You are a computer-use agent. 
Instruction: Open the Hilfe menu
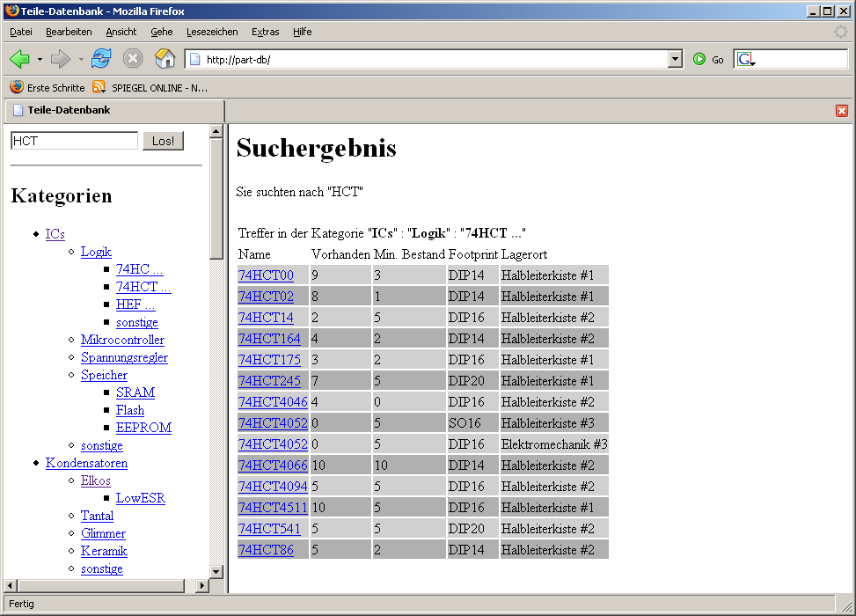(302, 32)
